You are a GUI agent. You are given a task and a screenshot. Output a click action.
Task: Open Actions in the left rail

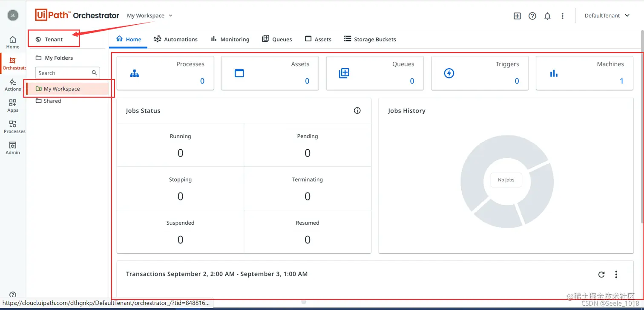click(x=13, y=85)
